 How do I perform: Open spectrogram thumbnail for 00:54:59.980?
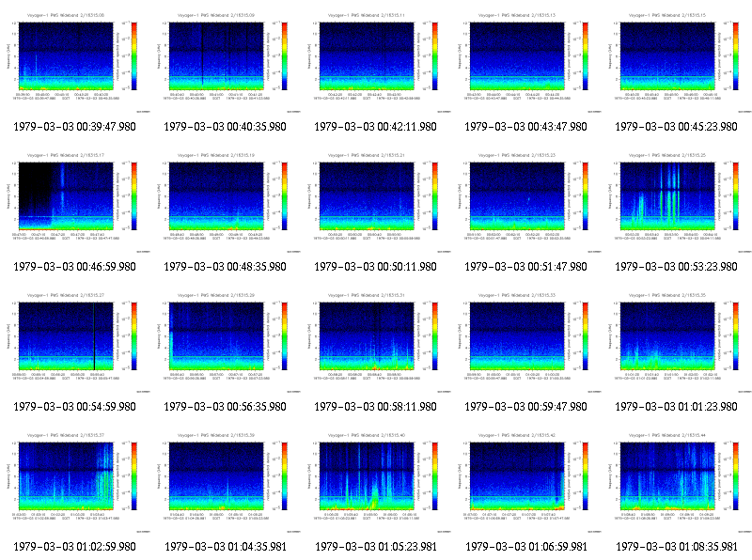(75, 340)
